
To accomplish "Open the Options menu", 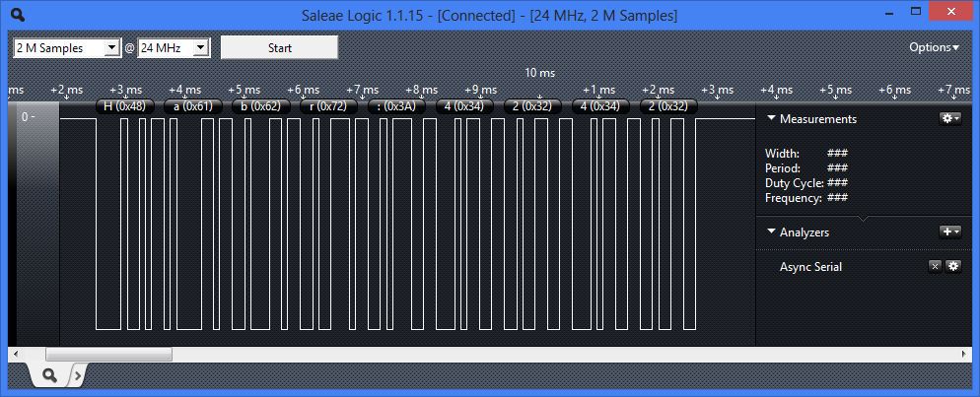I will pyautogui.click(x=934, y=47).
